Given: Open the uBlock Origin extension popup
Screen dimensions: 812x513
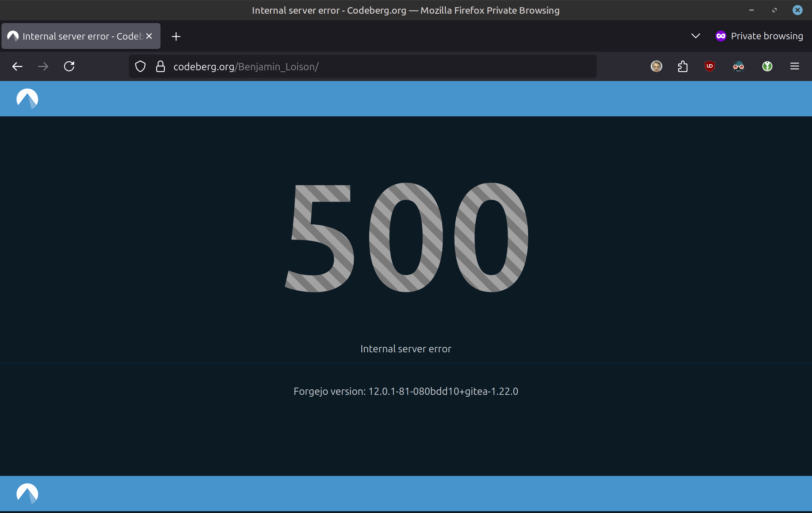Looking at the screenshot, I should click(x=709, y=66).
